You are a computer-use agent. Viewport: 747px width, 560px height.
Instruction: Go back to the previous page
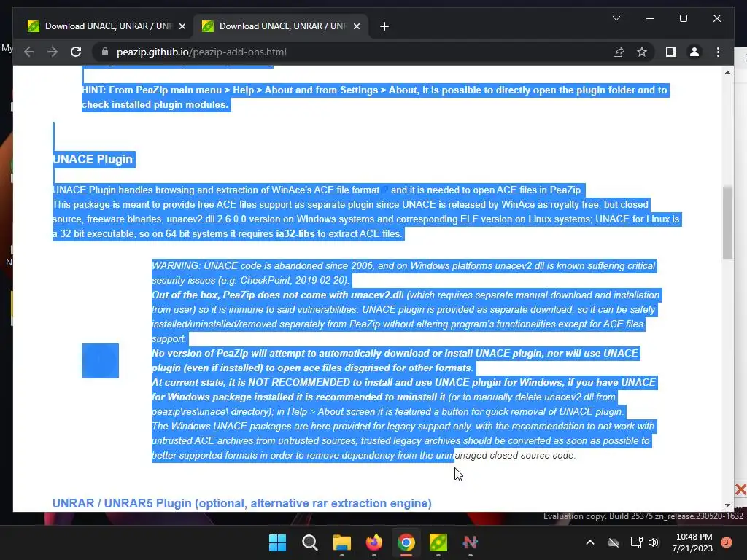point(29,52)
